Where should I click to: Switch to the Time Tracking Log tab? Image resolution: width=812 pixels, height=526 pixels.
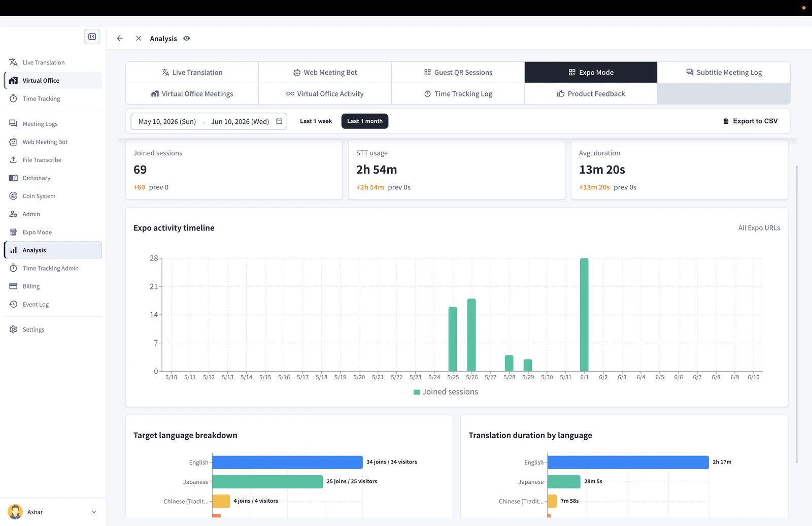[x=458, y=94]
